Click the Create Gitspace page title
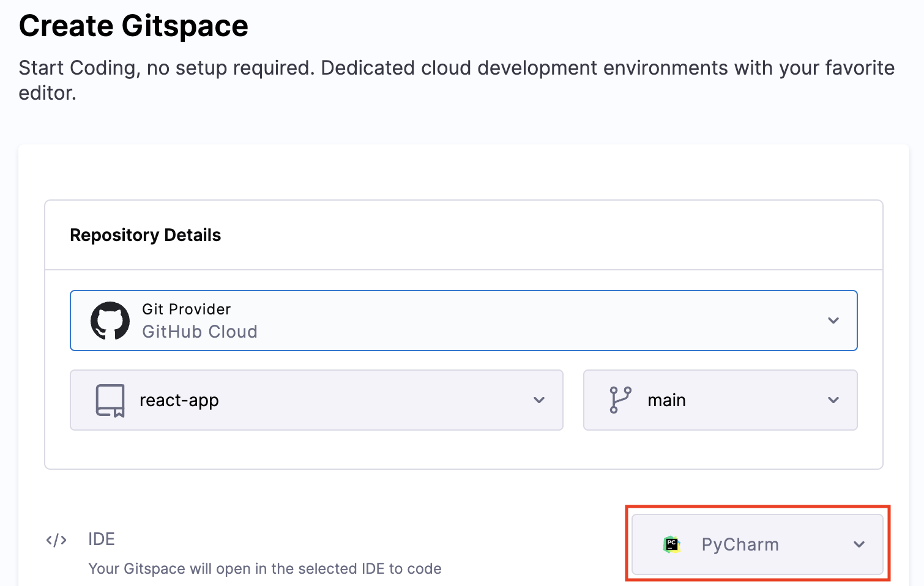The width and height of the screenshot is (924, 586). pos(133,26)
